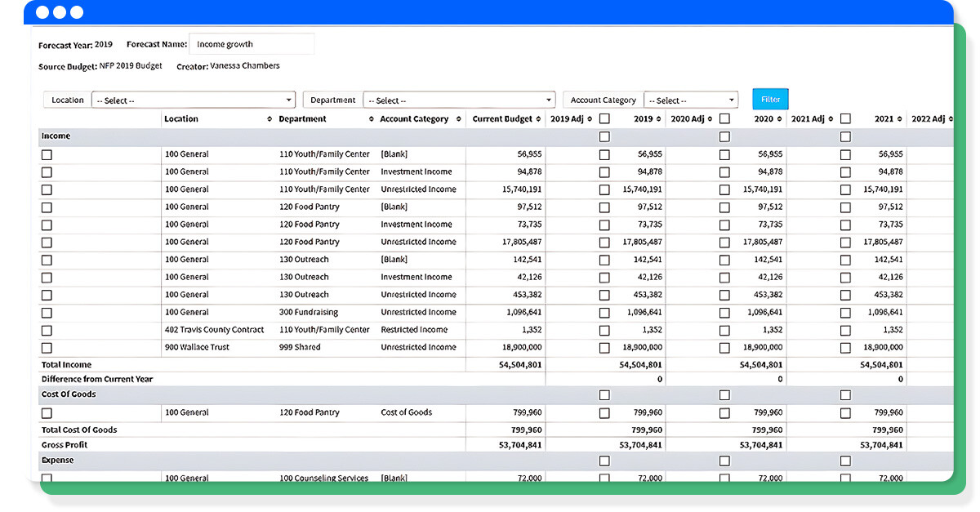Click the Difference from Current Year label

click(x=97, y=379)
